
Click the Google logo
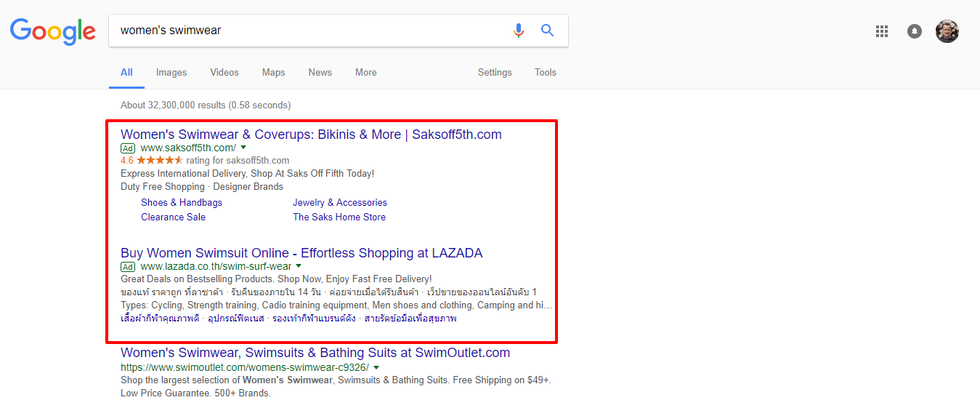[x=52, y=31]
